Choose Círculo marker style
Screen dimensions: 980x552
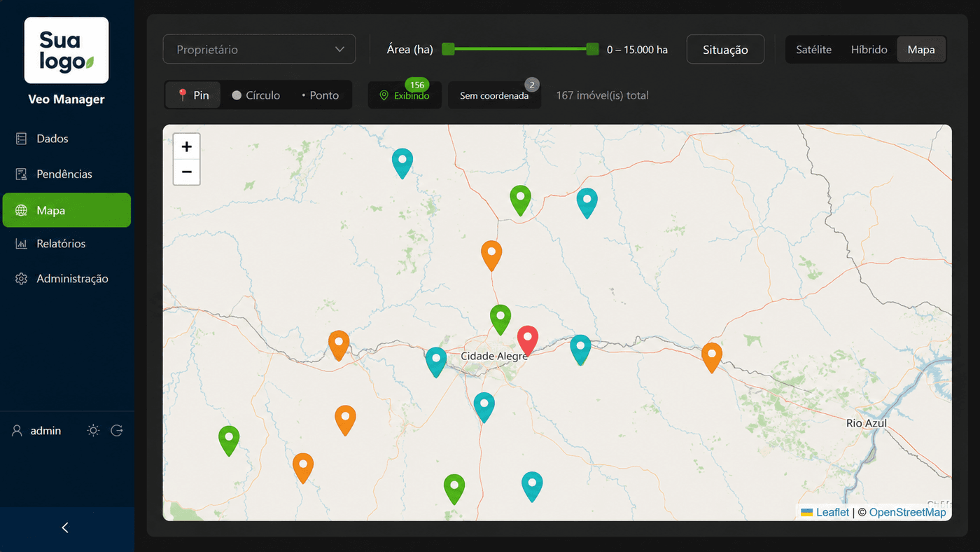(x=255, y=95)
